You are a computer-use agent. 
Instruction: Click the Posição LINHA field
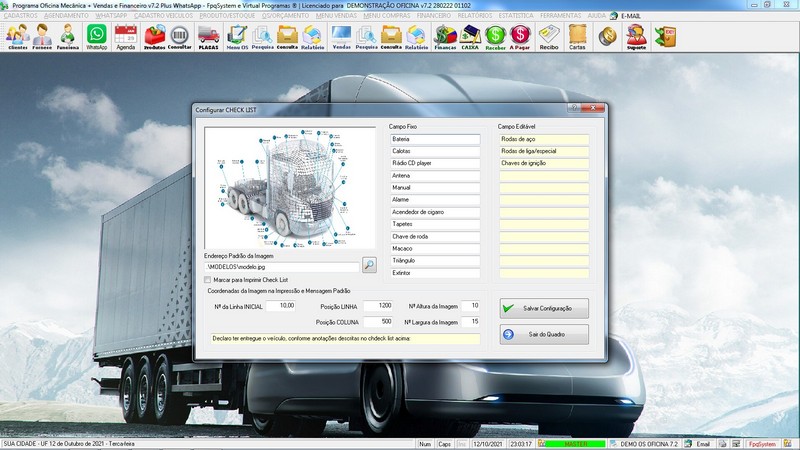point(378,306)
